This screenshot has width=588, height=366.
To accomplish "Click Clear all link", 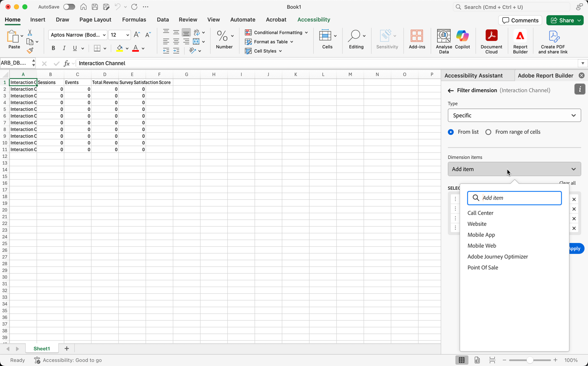I will [567, 183].
